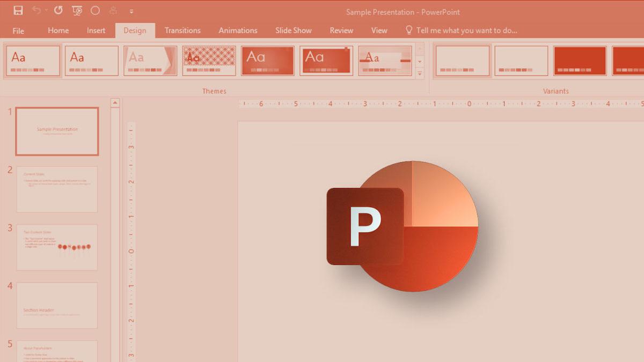Image resolution: width=644 pixels, height=362 pixels.
Task: Undo the last action
Action: pyautogui.click(x=36, y=10)
